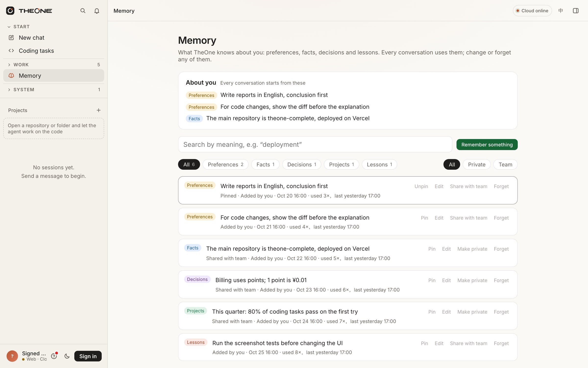Click Remember something button
Viewport: 588px width, 368px height.
coord(487,145)
